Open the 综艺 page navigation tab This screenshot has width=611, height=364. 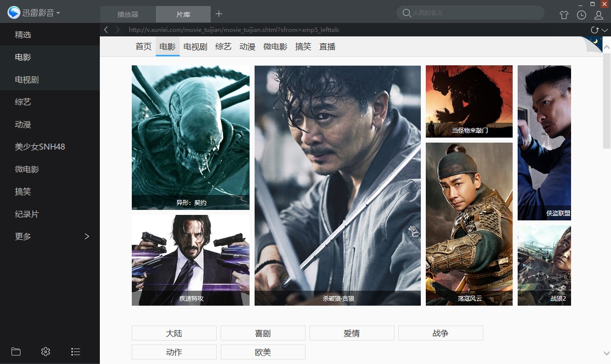pyautogui.click(x=223, y=46)
